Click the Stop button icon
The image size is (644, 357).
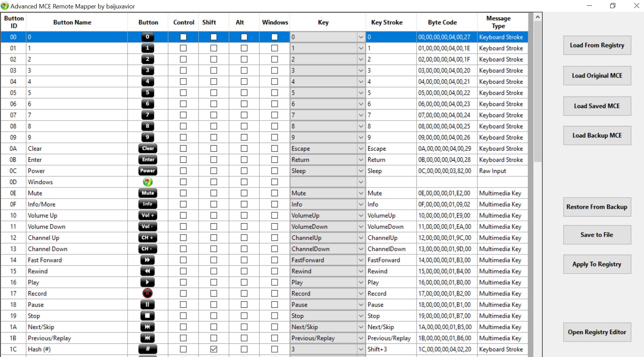point(148,316)
